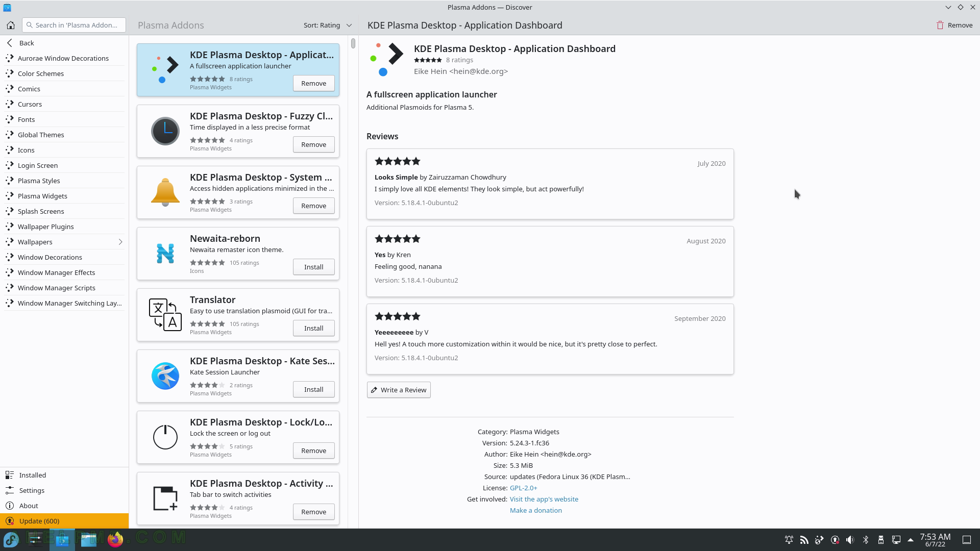Click the Installed sidebar icon
980x551 pixels.
coord(10,475)
